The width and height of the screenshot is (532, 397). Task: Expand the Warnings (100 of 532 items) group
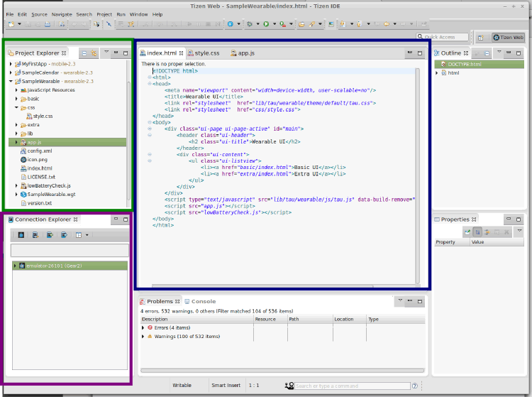pyautogui.click(x=143, y=337)
